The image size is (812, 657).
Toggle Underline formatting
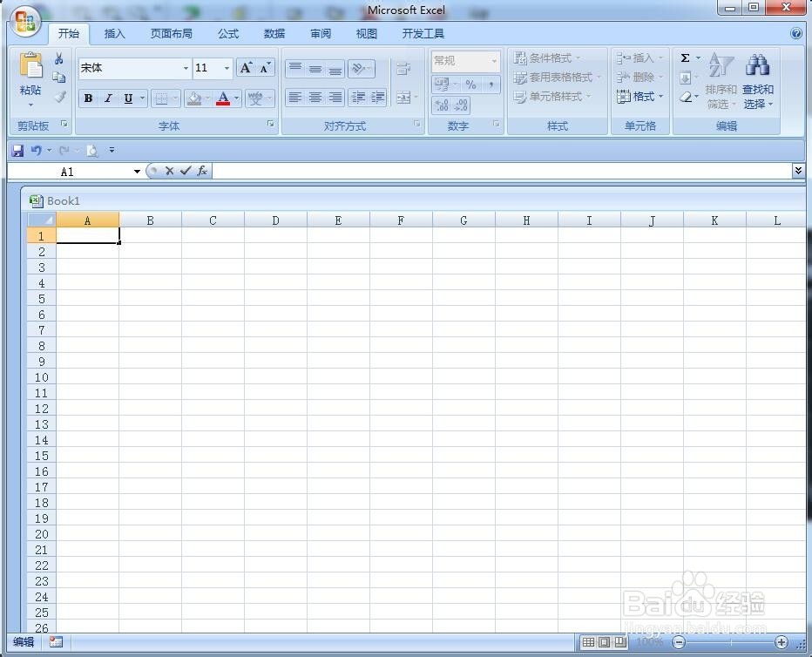click(x=128, y=98)
